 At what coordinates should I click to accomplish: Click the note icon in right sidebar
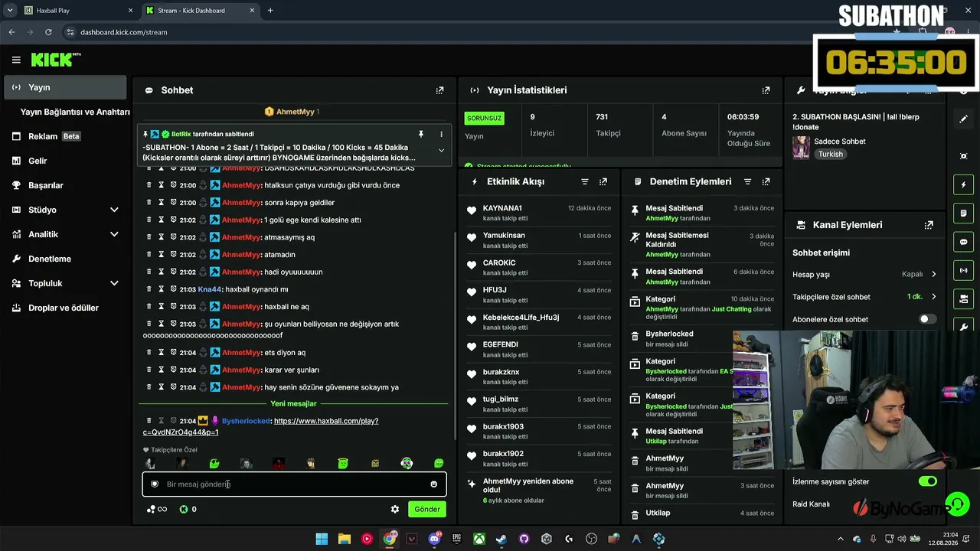point(964,213)
